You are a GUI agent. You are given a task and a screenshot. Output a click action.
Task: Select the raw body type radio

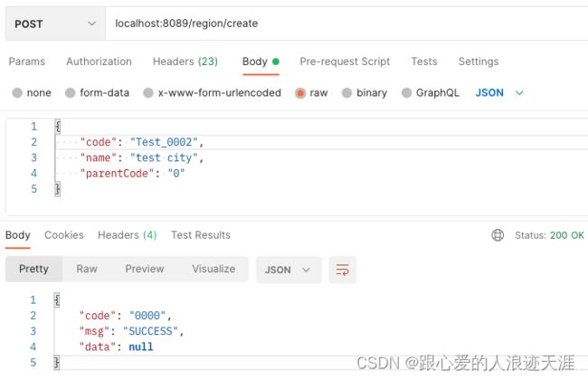pyautogui.click(x=300, y=92)
